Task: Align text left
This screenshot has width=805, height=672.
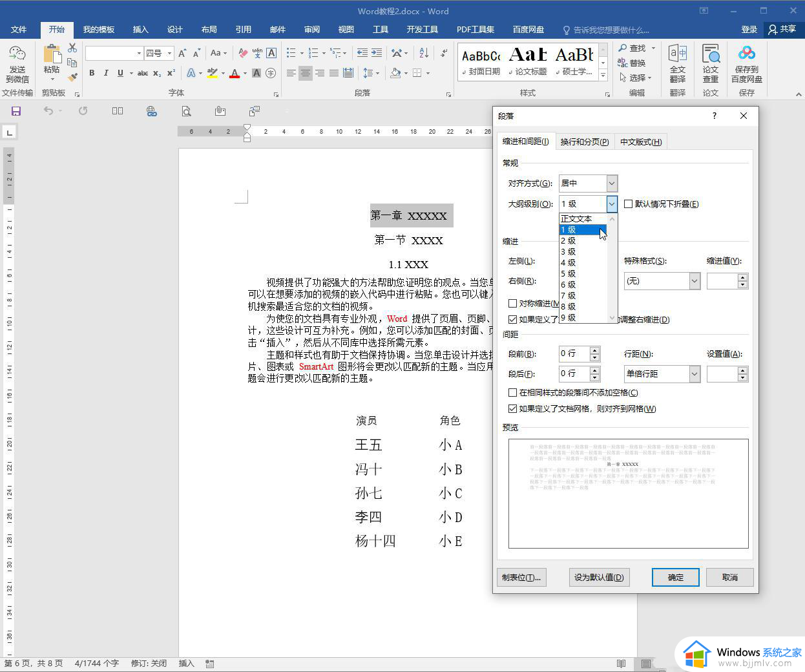Action: click(291, 73)
